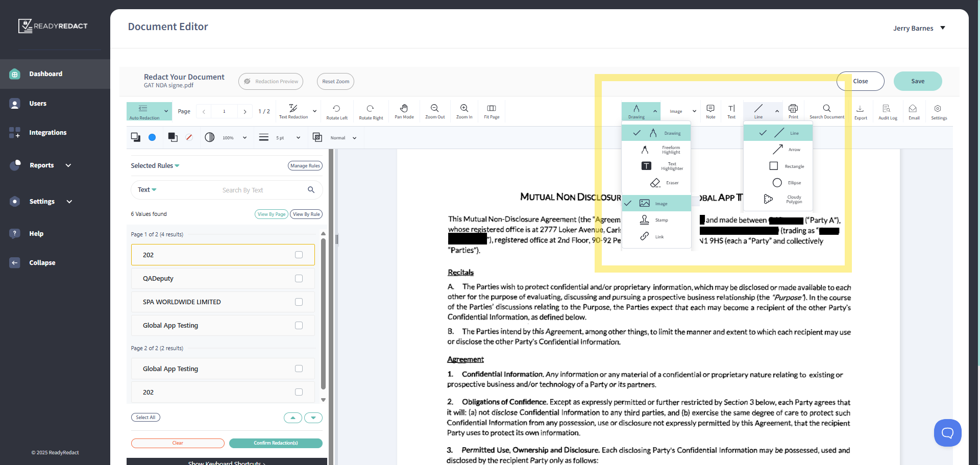Check the QADeputy result checkbox
The image size is (980, 465).
coord(299,278)
